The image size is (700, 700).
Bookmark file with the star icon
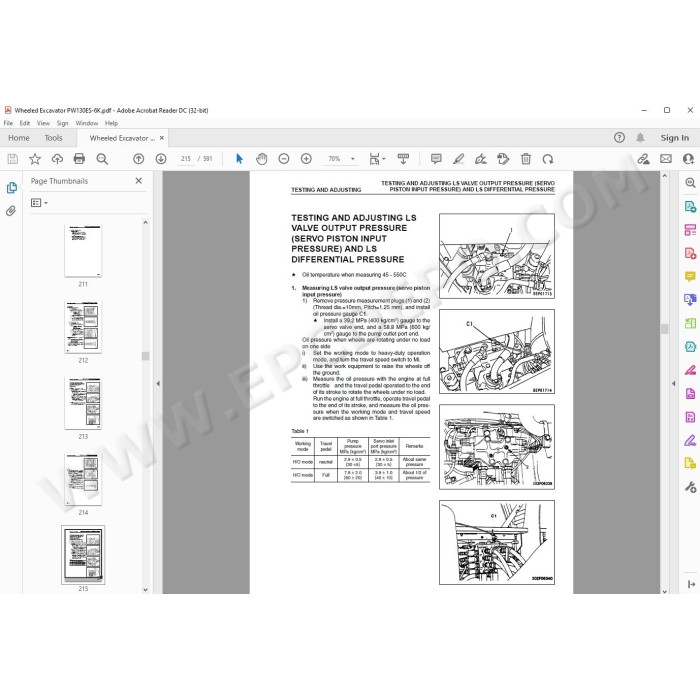coord(35,159)
